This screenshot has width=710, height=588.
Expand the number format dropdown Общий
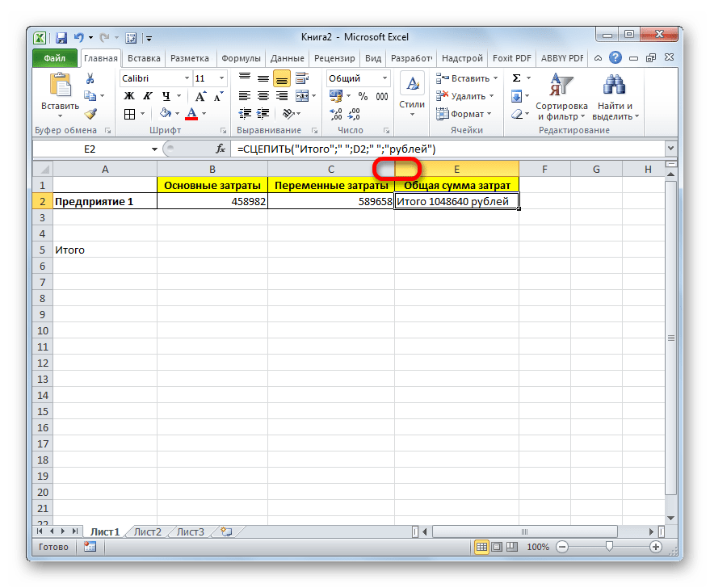386,78
